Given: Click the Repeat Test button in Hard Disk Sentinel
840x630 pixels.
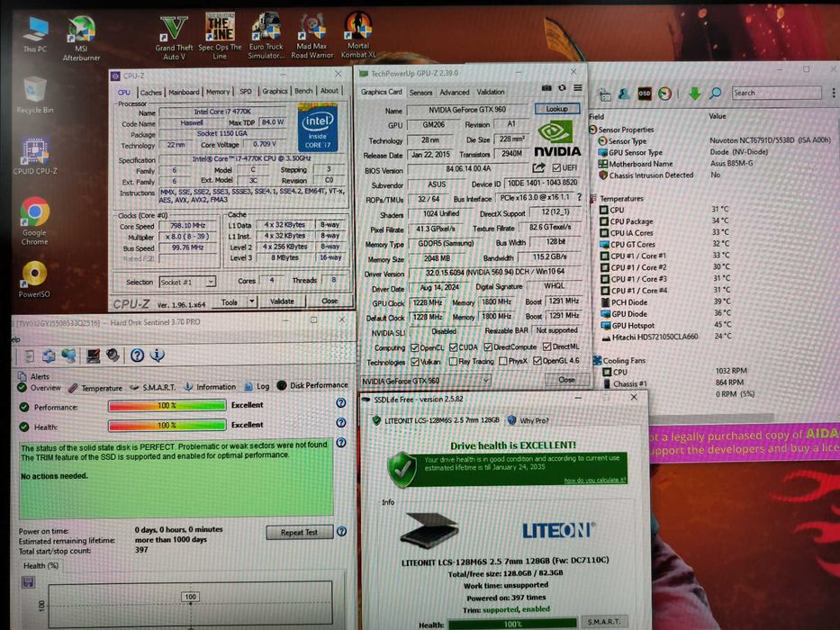Looking at the screenshot, I should click(x=300, y=532).
